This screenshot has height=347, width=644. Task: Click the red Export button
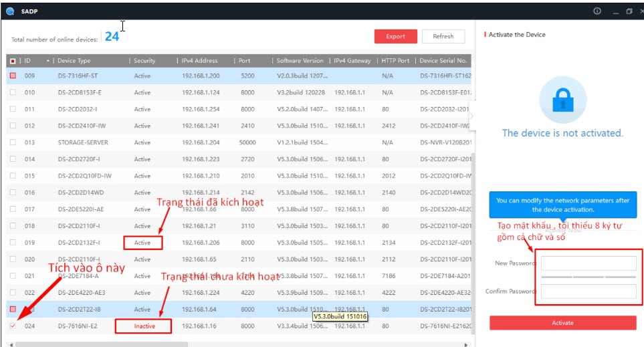(x=395, y=37)
